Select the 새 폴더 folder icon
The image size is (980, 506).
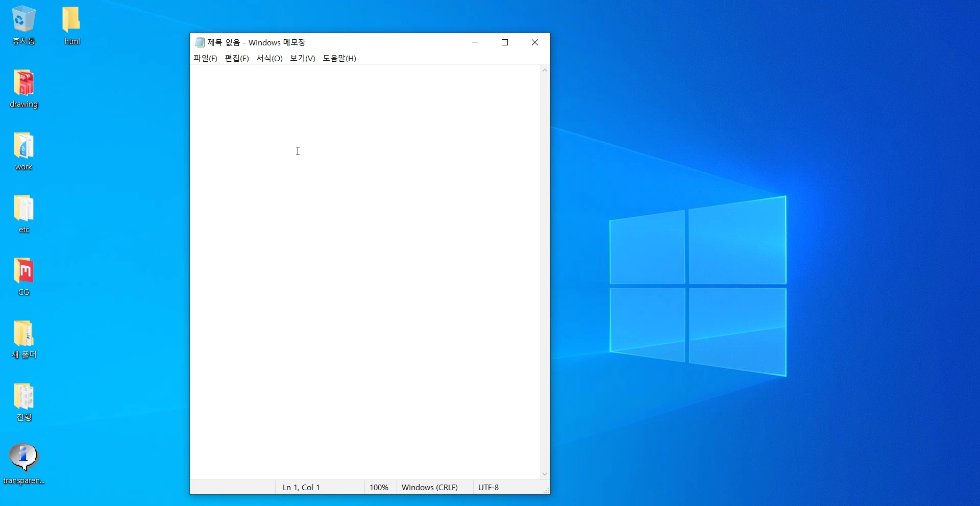tap(23, 340)
